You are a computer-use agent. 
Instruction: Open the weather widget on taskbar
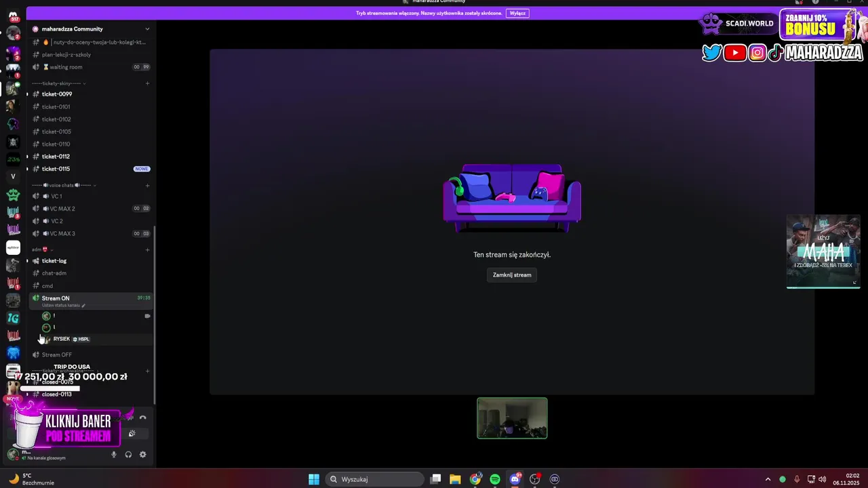31,479
